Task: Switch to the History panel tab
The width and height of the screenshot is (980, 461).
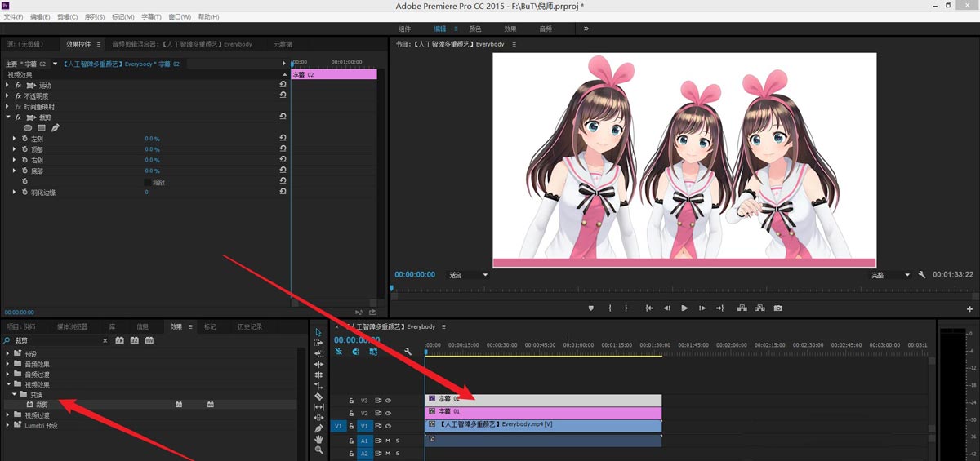Action: pos(250,327)
